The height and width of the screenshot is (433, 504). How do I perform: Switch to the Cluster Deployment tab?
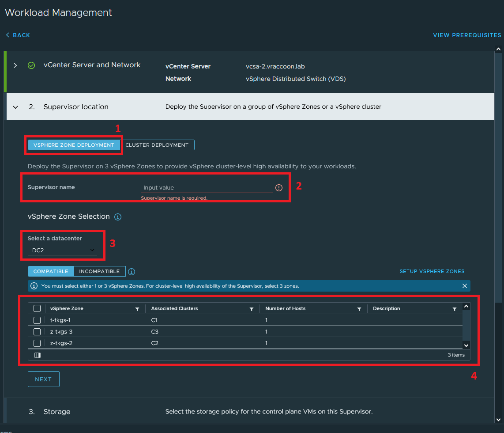coord(157,144)
